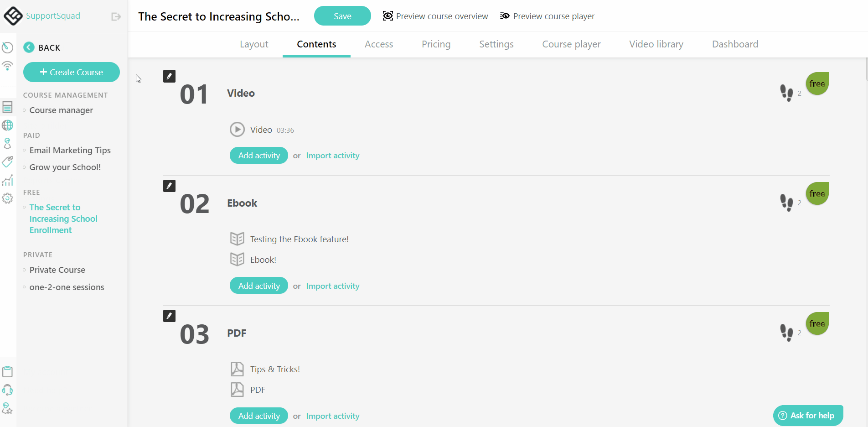Collapse the sidebar using the Back chevron
This screenshot has height=427, width=868.
(29, 47)
